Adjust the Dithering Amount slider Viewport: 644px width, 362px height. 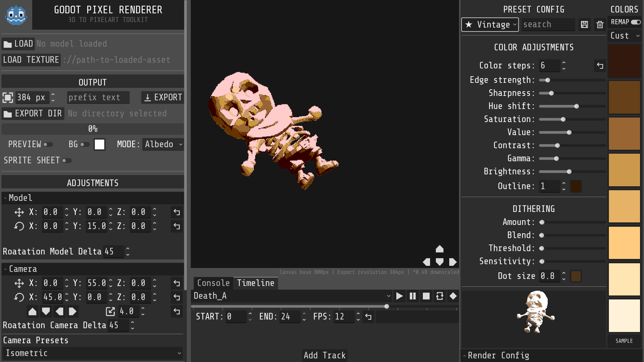(x=572, y=222)
